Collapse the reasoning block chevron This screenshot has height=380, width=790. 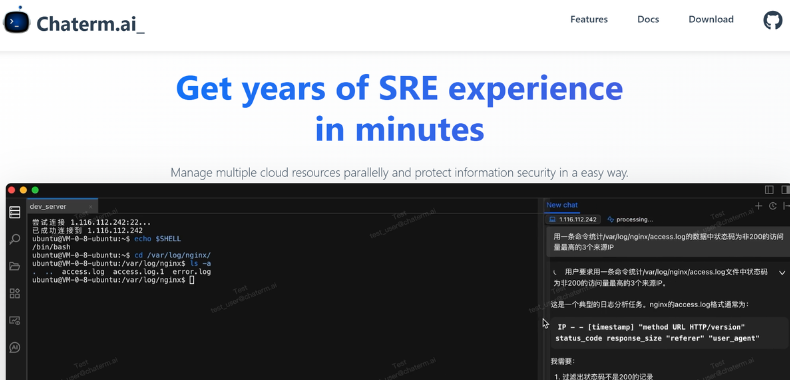point(782,273)
